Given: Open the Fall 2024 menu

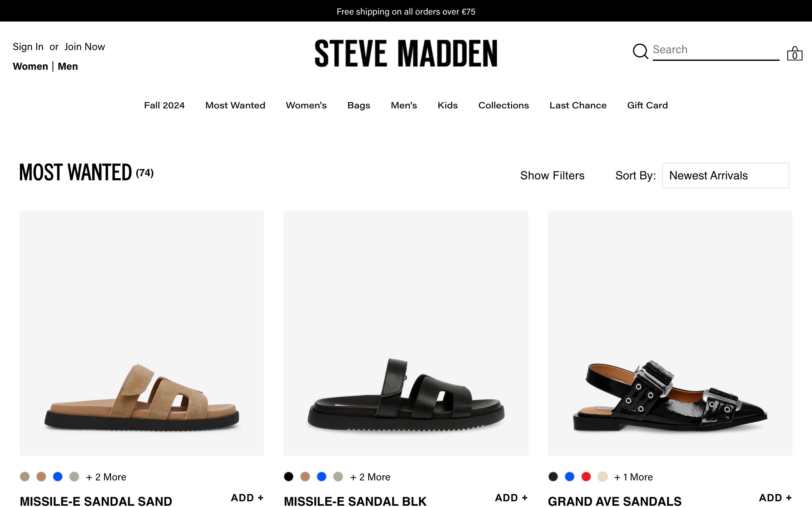Looking at the screenshot, I should pos(164,105).
